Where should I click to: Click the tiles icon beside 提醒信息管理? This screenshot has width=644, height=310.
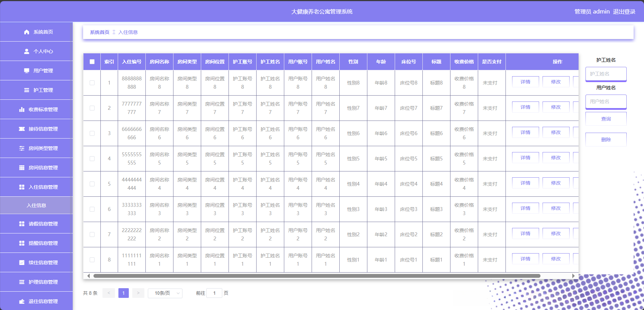point(22,243)
